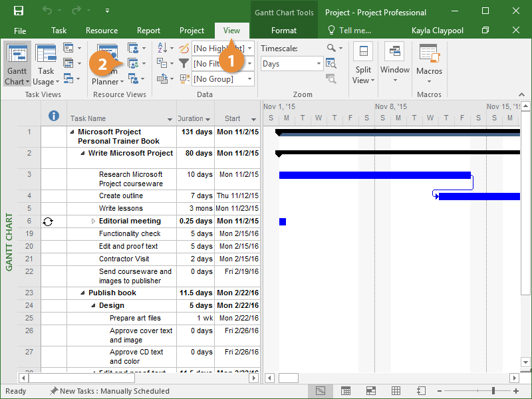532x399 pixels.
Task: Click the Info indicator column header
Action: (x=55, y=116)
